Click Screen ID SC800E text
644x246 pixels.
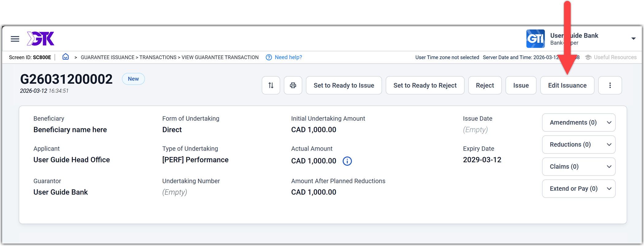(30, 57)
